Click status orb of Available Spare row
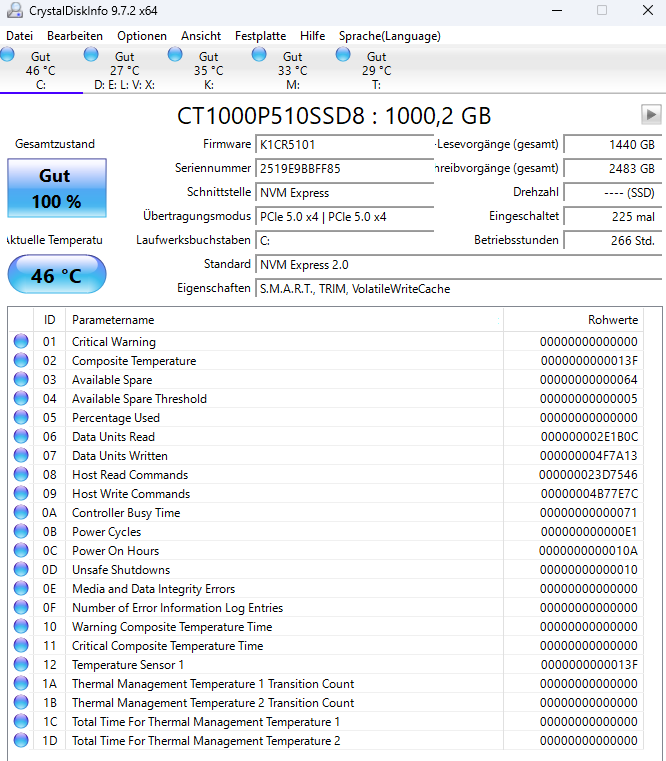The height and width of the screenshot is (761, 666). (x=21, y=379)
